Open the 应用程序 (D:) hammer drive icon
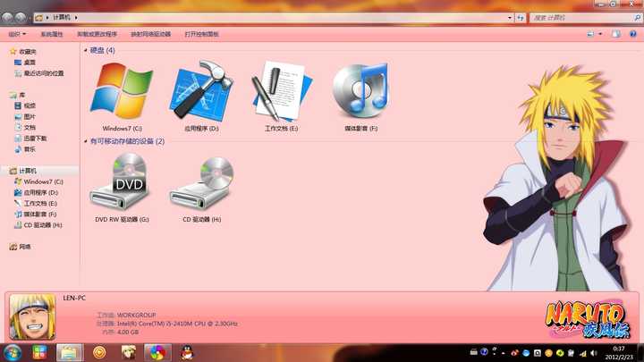This screenshot has height=362, width=644. click(201, 91)
